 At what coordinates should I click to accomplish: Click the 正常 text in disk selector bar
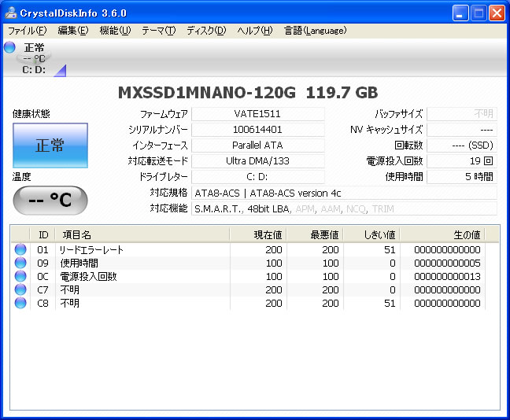coord(34,48)
